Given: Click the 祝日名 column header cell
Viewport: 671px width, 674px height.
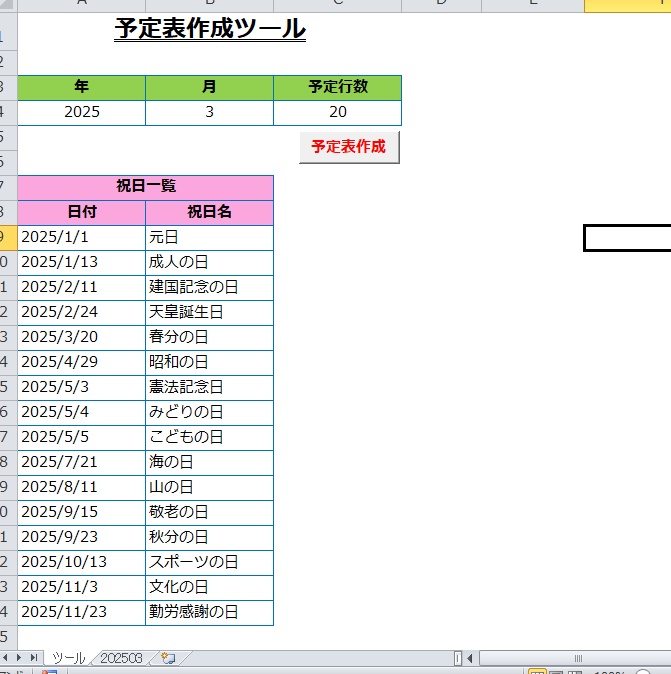Looking at the screenshot, I should pyautogui.click(x=209, y=213).
